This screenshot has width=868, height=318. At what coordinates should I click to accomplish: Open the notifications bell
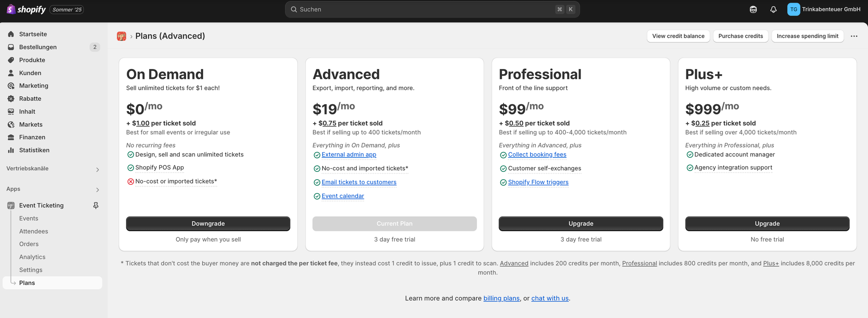pos(773,9)
